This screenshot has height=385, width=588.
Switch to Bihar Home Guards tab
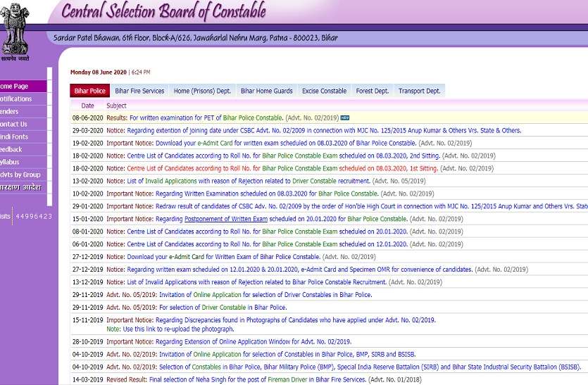[x=267, y=91]
